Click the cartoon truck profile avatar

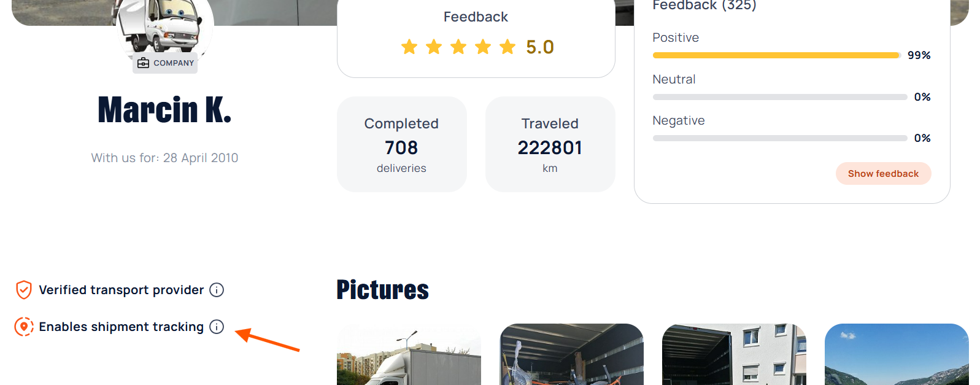click(164, 26)
